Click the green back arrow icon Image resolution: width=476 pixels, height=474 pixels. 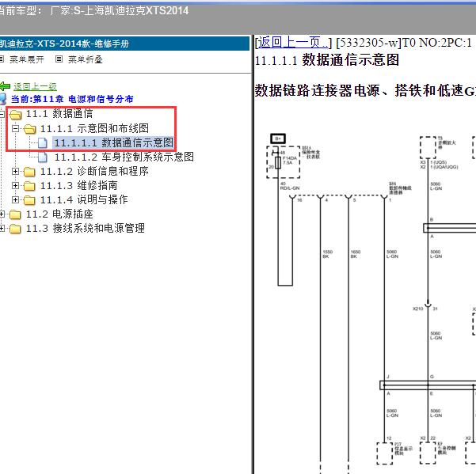[x=5, y=86]
